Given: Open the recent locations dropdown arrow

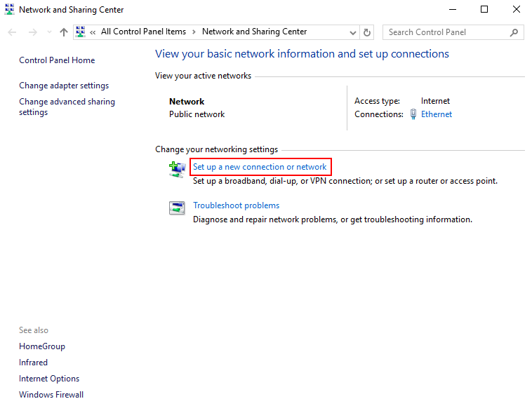Looking at the screenshot, I should [x=49, y=32].
